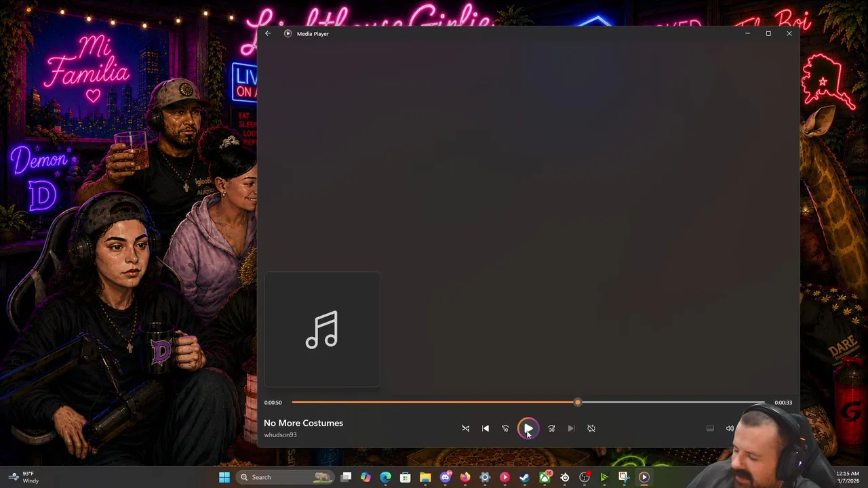Play the song No More Costumes
Image resolution: width=868 pixels, height=488 pixels.
[x=528, y=428]
